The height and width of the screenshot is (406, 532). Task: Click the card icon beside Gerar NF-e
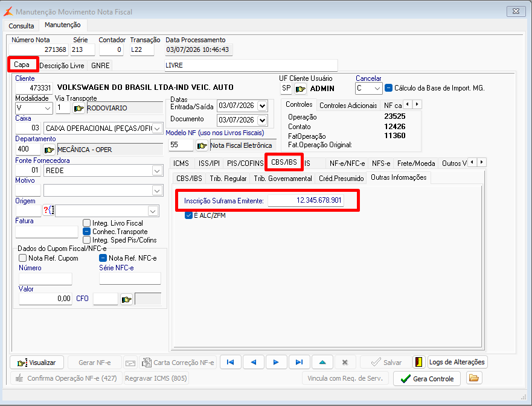click(x=130, y=363)
